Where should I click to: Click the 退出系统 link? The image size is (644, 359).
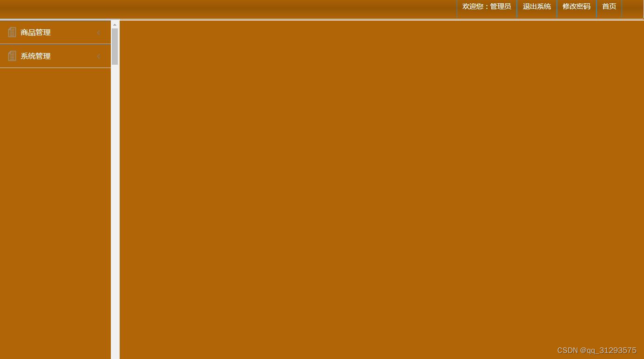pyautogui.click(x=537, y=7)
